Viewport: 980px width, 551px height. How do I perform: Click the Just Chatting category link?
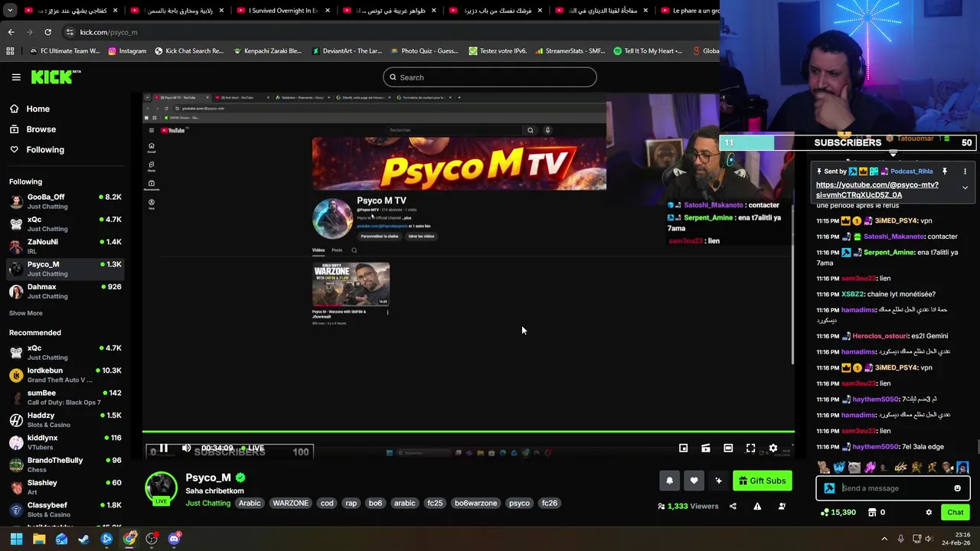tap(207, 503)
